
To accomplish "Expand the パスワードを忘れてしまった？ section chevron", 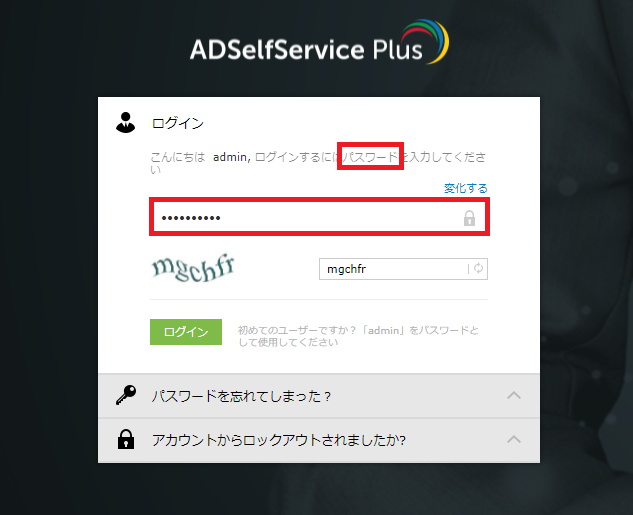I will (514, 395).
